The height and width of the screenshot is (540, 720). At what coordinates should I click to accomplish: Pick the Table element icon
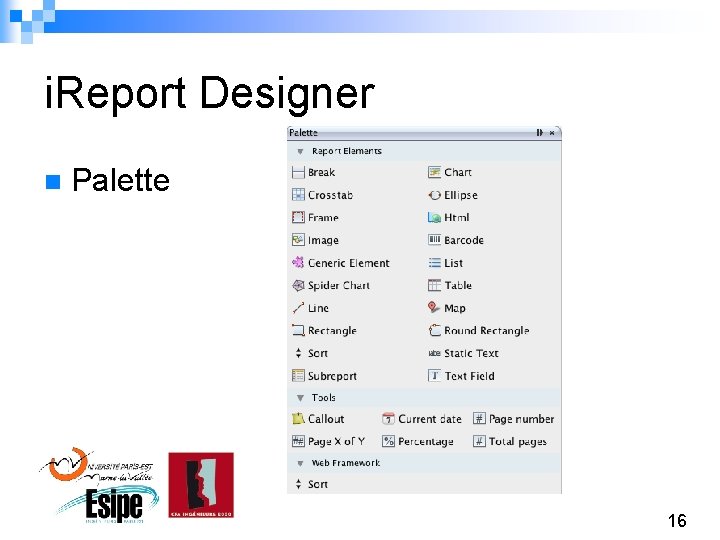434,286
